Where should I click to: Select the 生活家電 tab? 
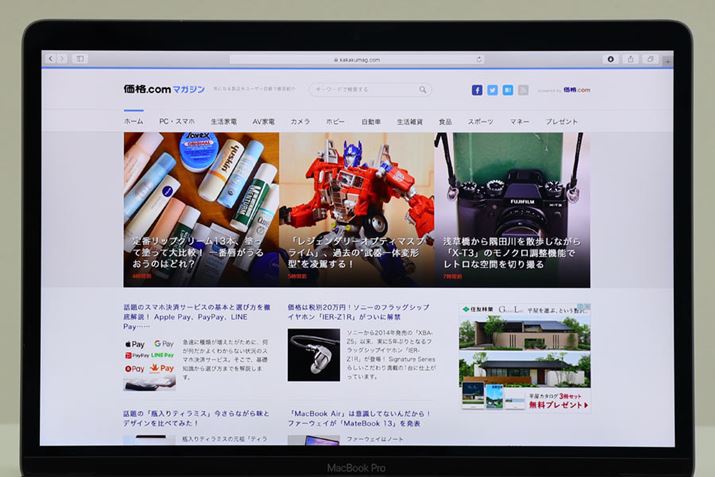[223, 122]
